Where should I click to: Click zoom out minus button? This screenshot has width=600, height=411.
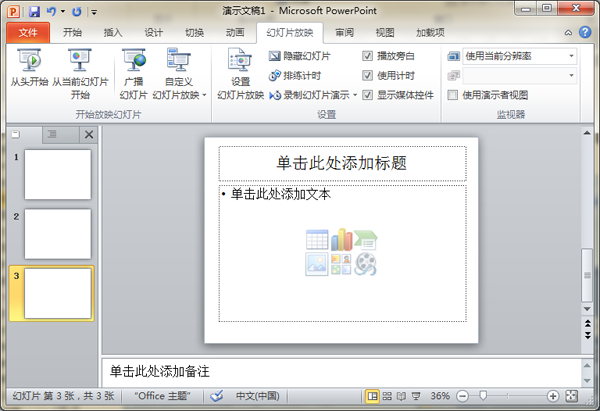pos(463,396)
